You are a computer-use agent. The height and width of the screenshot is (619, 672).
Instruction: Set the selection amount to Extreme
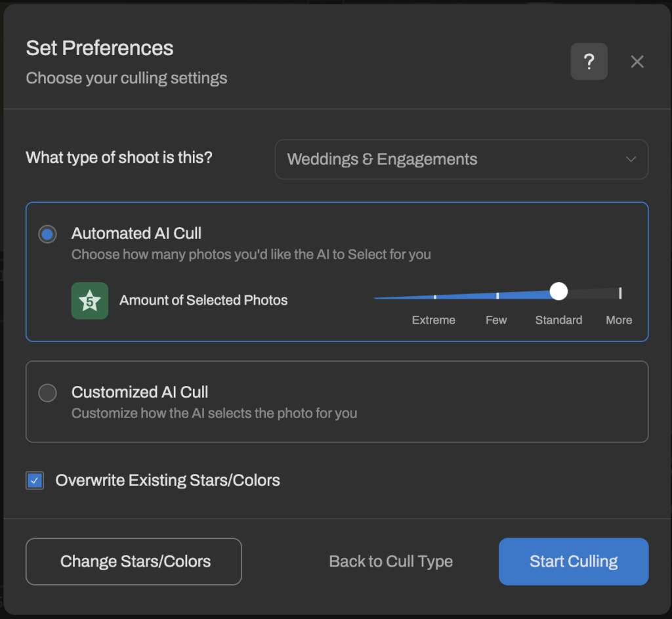(433, 320)
